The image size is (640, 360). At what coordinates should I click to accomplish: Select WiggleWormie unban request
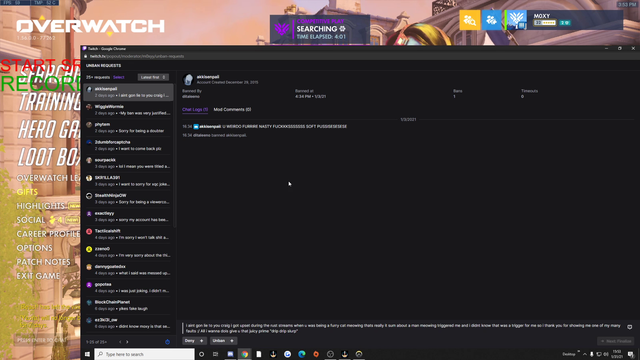click(x=128, y=110)
